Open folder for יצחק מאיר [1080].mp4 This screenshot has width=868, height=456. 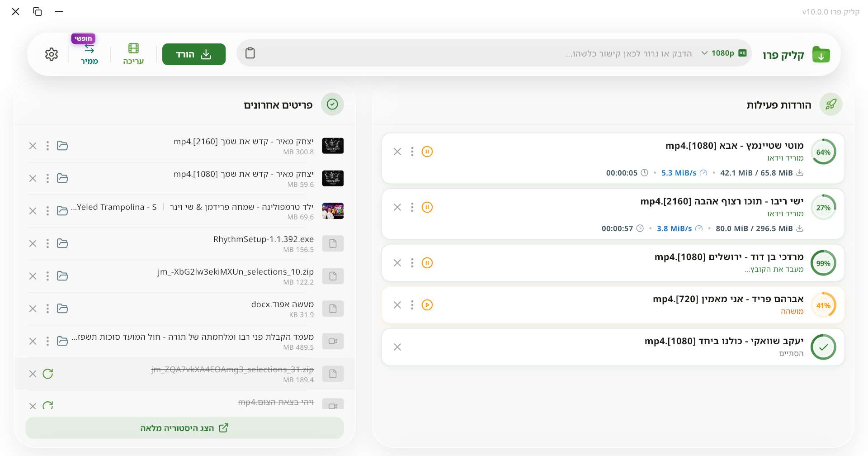coord(62,178)
